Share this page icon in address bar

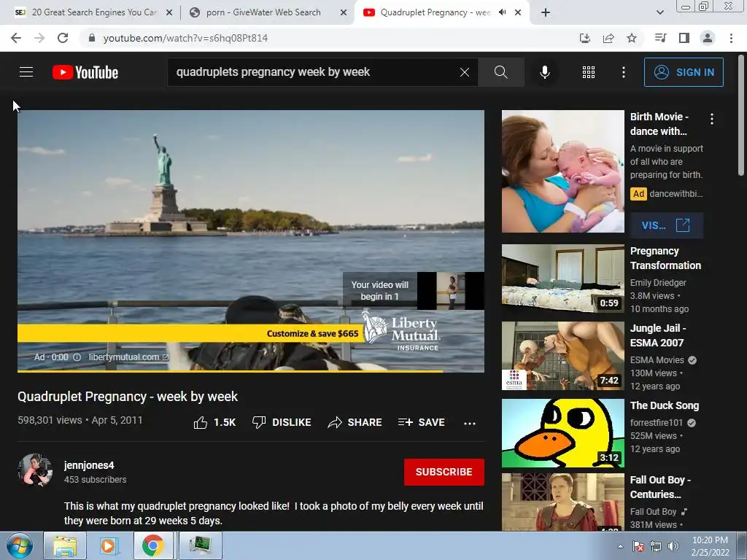point(608,38)
